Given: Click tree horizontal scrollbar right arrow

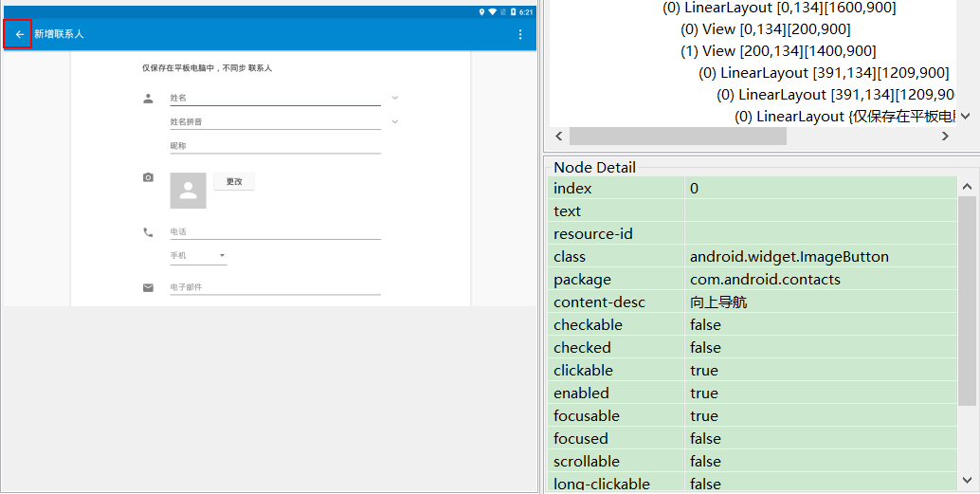Looking at the screenshot, I should click(x=945, y=136).
